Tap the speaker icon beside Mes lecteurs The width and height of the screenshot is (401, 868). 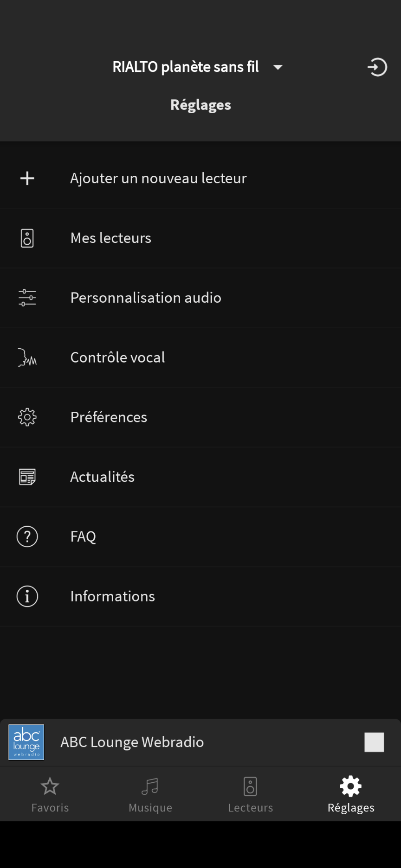pyautogui.click(x=27, y=238)
